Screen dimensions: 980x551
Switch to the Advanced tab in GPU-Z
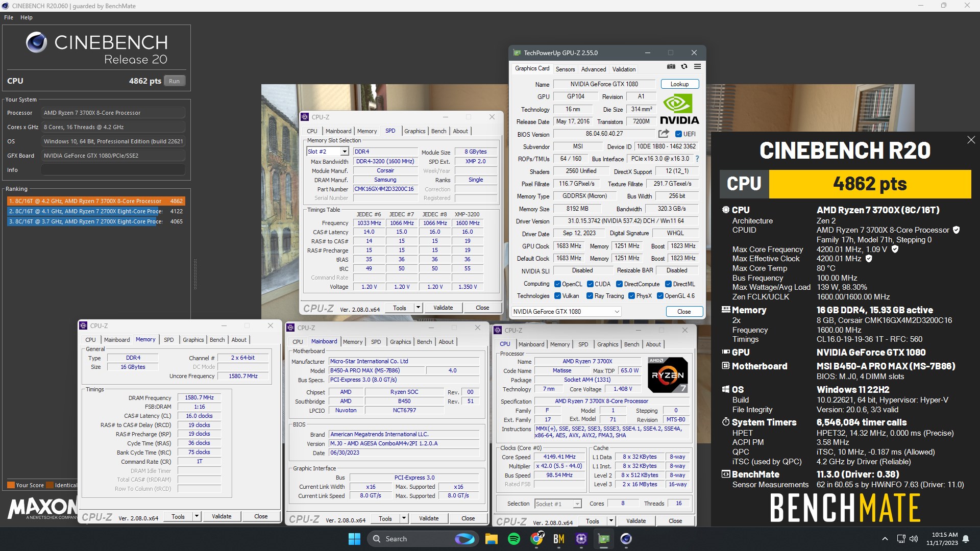pos(594,69)
